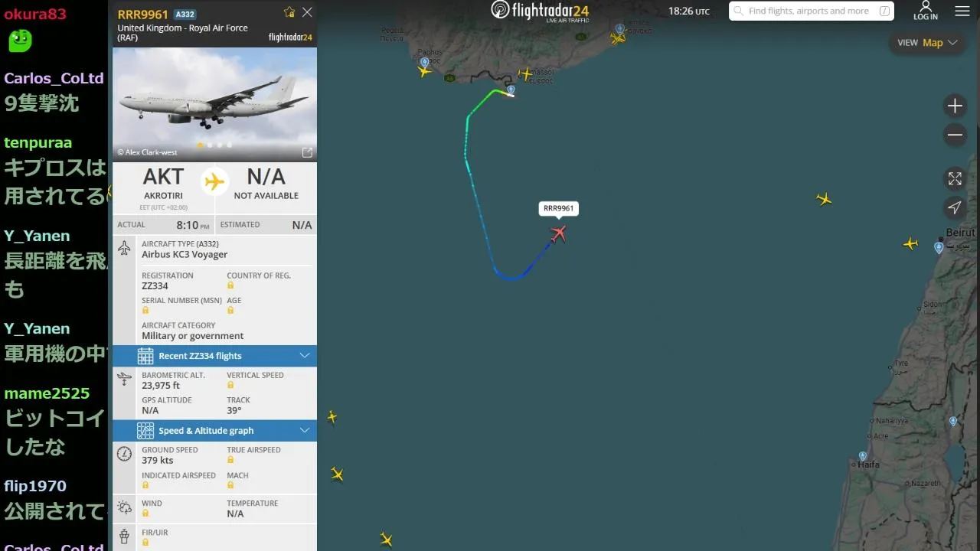Close the RRR9961 flight details panel
This screenshot has width=980, height=551.
(307, 12)
